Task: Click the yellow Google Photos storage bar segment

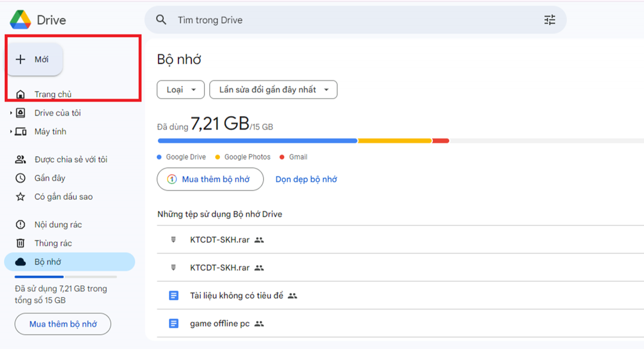Action: click(x=395, y=141)
